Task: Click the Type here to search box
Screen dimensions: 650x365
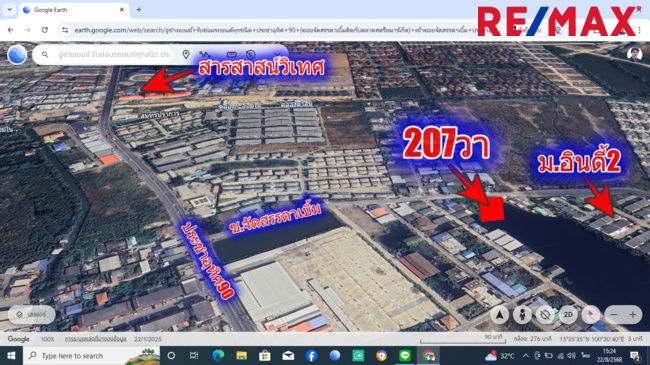Action: (x=91, y=356)
